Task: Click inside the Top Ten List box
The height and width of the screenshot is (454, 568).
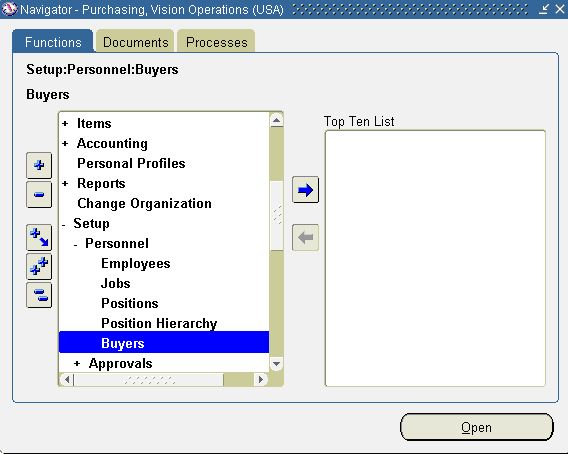Action: point(435,258)
